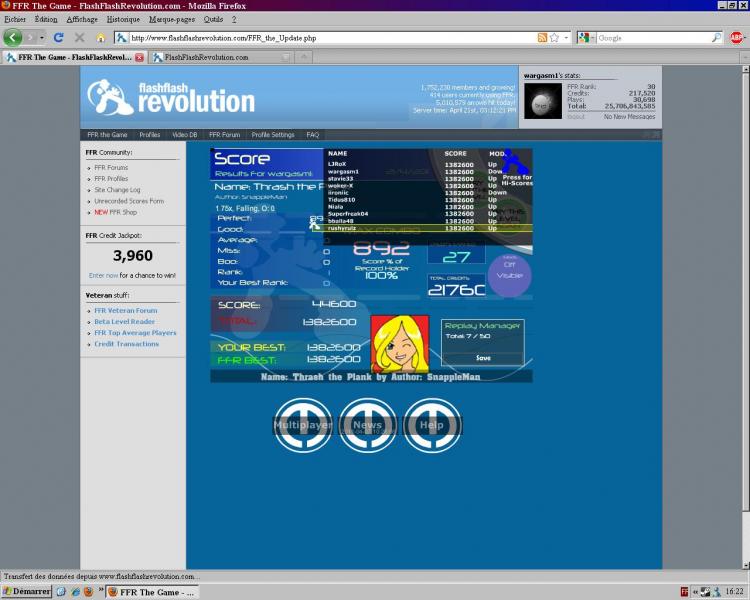
Task: Open the Marque-pages menu
Action: click(172, 19)
